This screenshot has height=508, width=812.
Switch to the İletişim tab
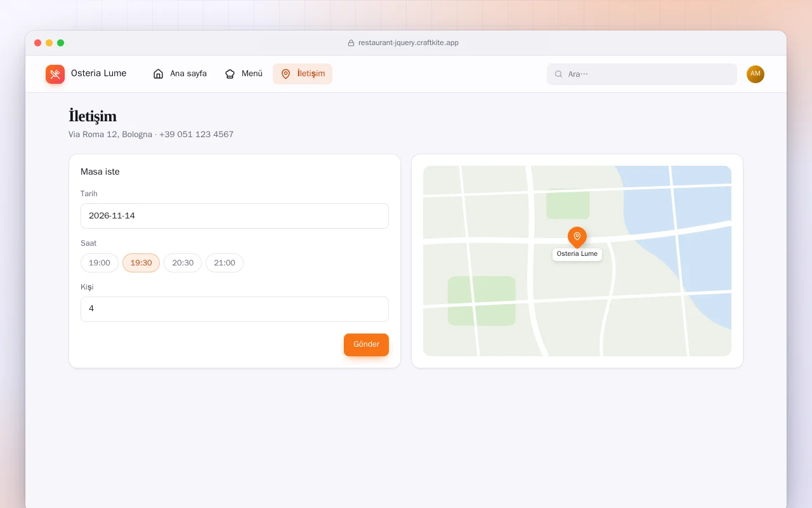[303, 74]
